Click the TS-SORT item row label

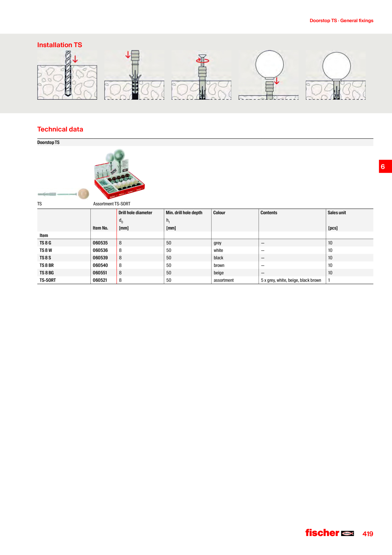[47, 280]
